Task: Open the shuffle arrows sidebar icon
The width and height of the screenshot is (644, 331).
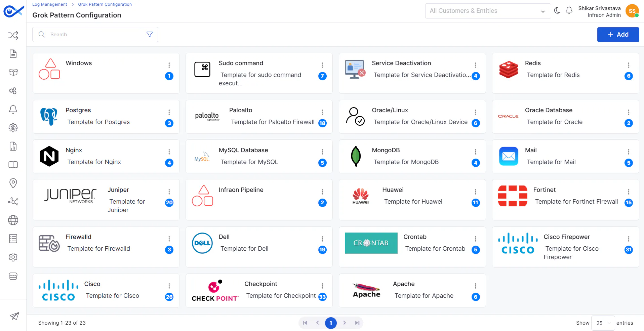Action: 13,35
